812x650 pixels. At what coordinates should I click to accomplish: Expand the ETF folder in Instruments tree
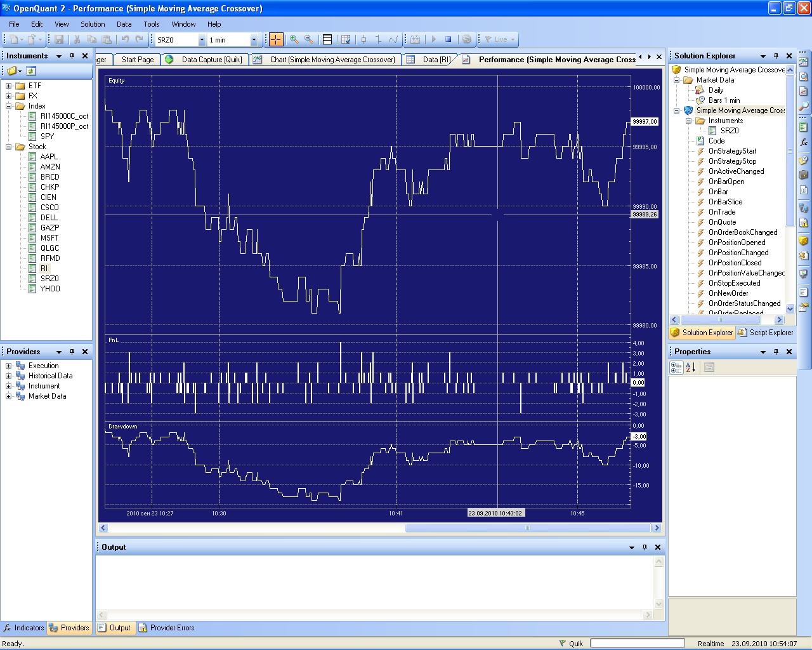9,86
